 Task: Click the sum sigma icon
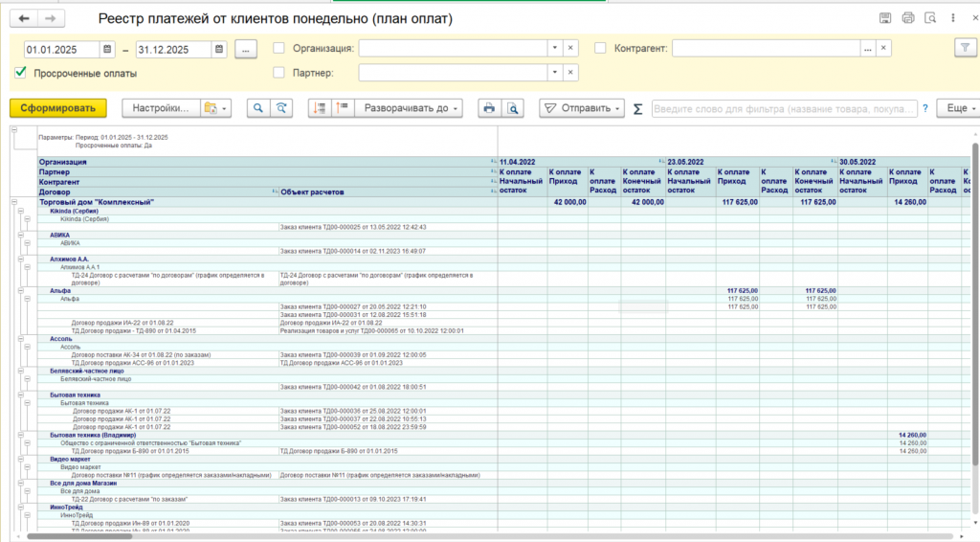(x=638, y=109)
